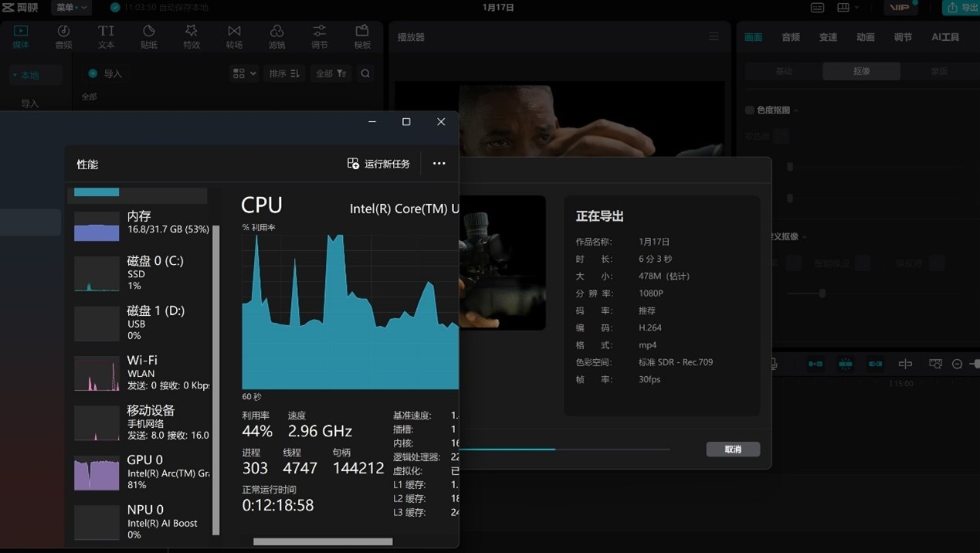Image resolution: width=980 pixels, height=553 pixels.
Task: Click the microphone record icon in timeline
Action: click(x=773, y=364)
